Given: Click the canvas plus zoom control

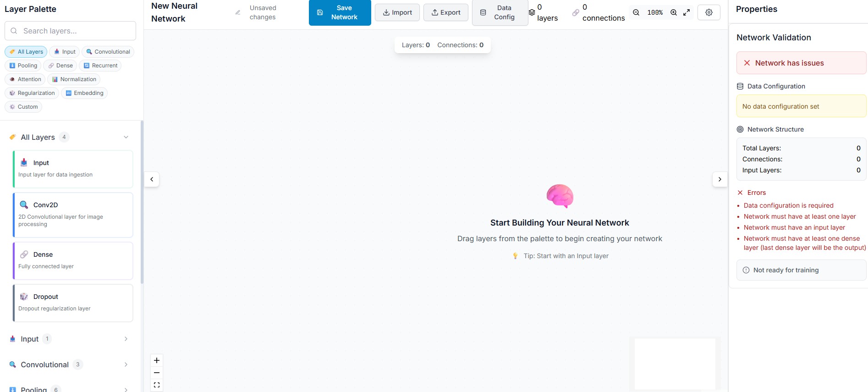Looking at the screenshot, I should tap(157, 360).
